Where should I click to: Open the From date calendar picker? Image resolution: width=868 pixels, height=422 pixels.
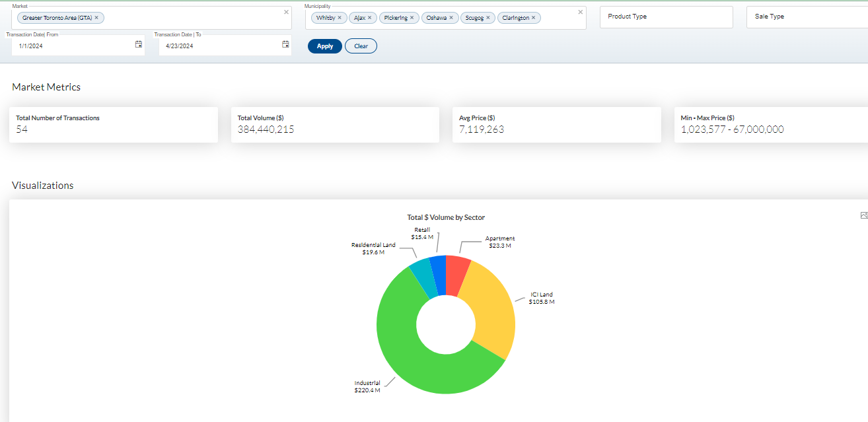(139, 44)
